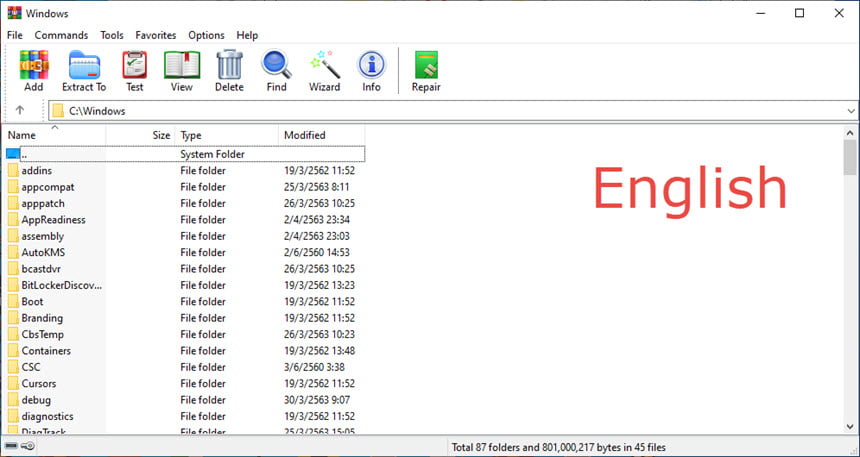Select the addins folder icon

point(13,171)
